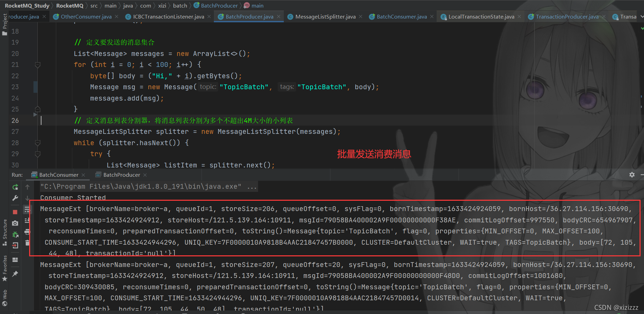
Task: Collapse the try block at line 29
Action: pyautogui.click(x=38, y=154)
